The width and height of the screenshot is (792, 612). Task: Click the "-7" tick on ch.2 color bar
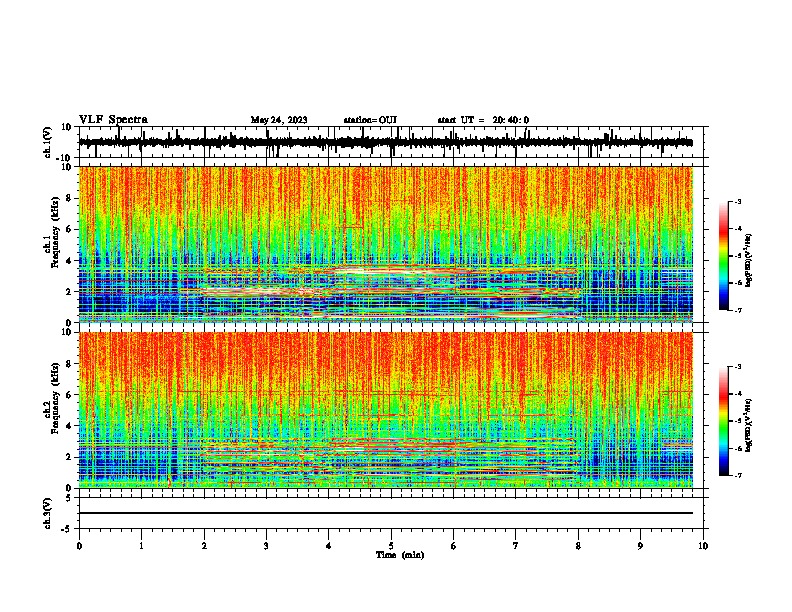738,475
